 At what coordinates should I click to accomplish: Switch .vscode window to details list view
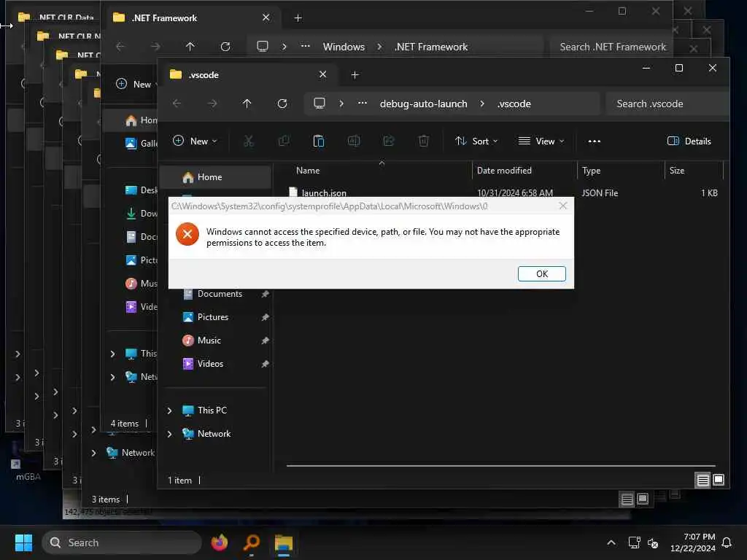click(703, 480)
